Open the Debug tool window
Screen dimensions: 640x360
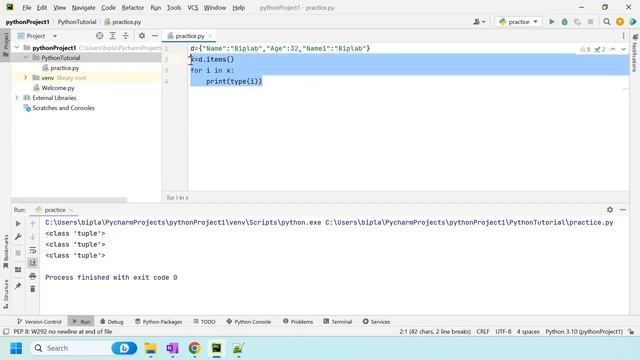coord(111,322)
